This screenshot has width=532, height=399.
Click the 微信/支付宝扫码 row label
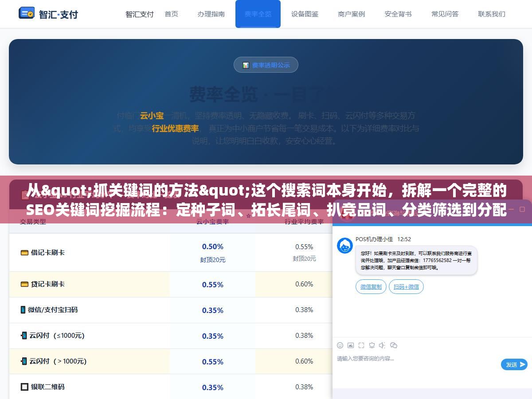tap(53, 310)
